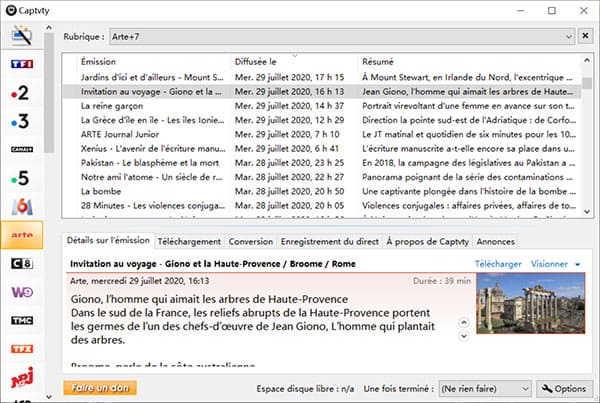Click the Faire un don button
Image resolution: width=600 pixels, height=403 pixels.
point(100,388)
